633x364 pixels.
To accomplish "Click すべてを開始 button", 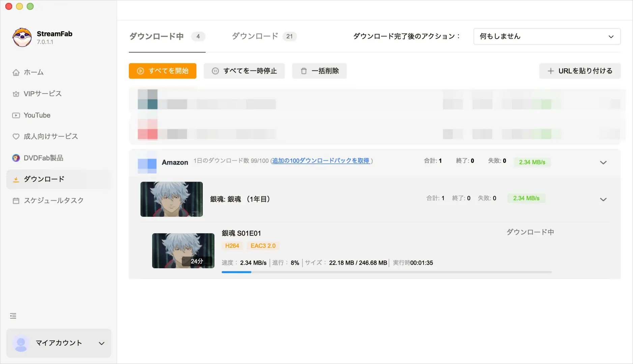I will (x=163, y=71).
